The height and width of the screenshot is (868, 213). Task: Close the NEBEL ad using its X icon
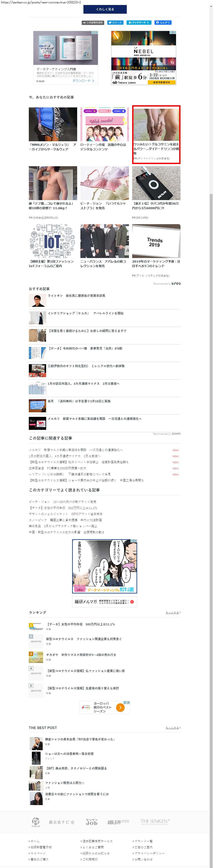174,33
